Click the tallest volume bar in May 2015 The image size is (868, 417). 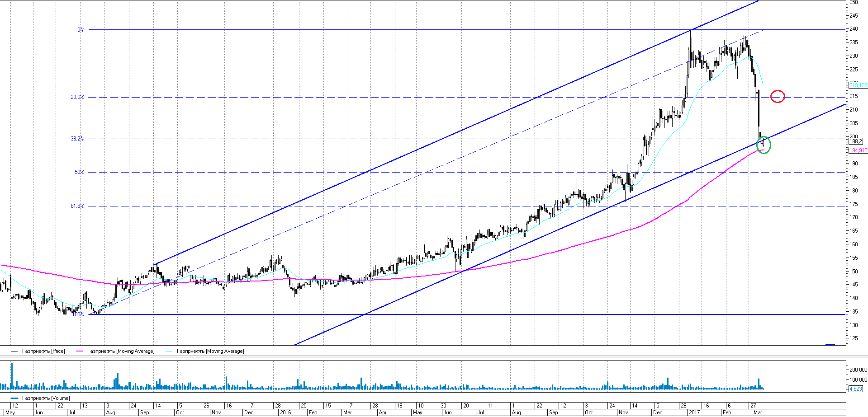pyautogui.click(x=12, y=376)
